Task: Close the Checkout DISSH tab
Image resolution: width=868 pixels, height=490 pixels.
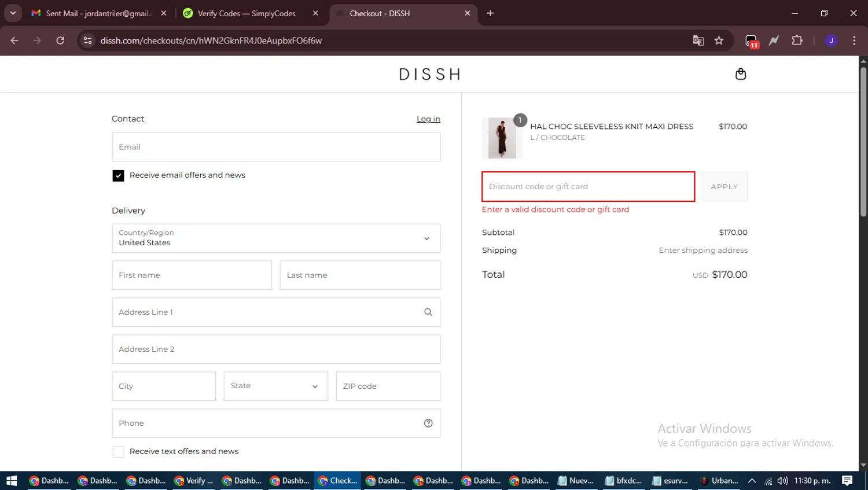Action: point(468,13)
